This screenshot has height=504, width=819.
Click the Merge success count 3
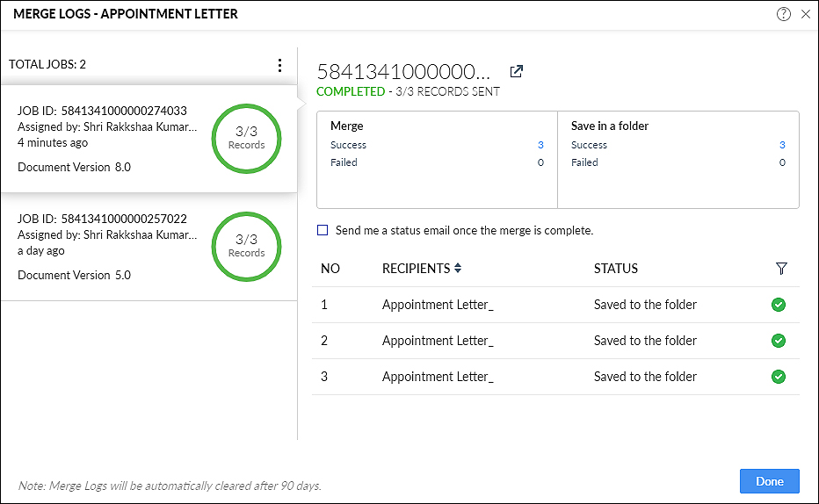540,145
